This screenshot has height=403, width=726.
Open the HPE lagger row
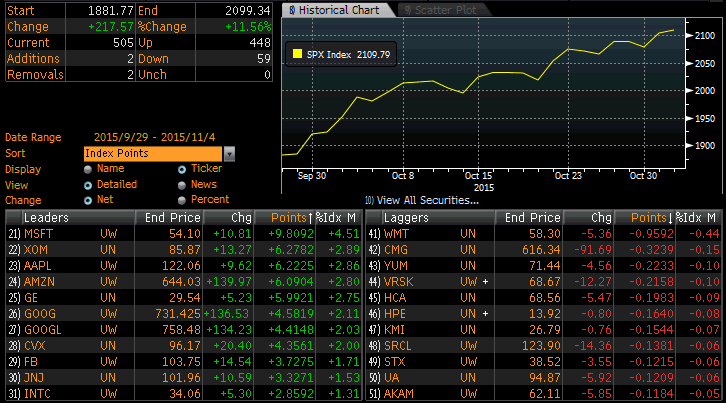[x=544, y=314]
